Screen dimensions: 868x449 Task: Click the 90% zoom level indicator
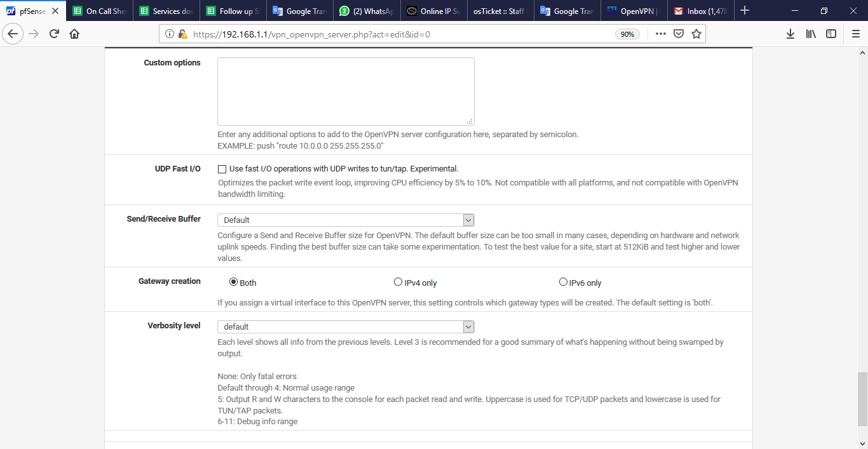click(x=627, y=34)
